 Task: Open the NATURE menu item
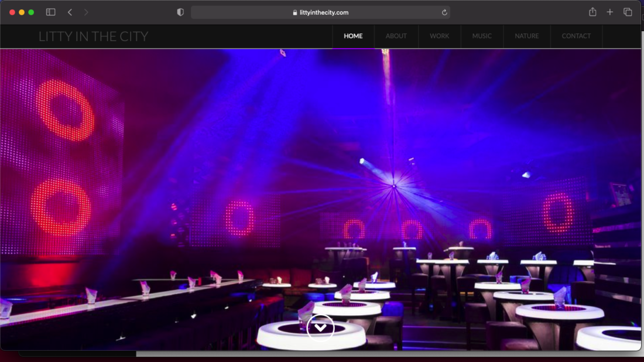(526, 36)
